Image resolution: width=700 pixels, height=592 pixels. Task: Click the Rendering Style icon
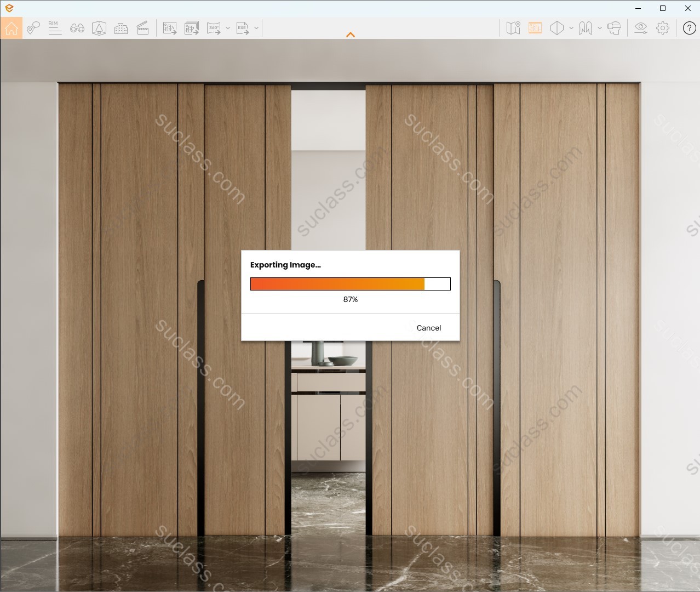[x=586, y=28]
